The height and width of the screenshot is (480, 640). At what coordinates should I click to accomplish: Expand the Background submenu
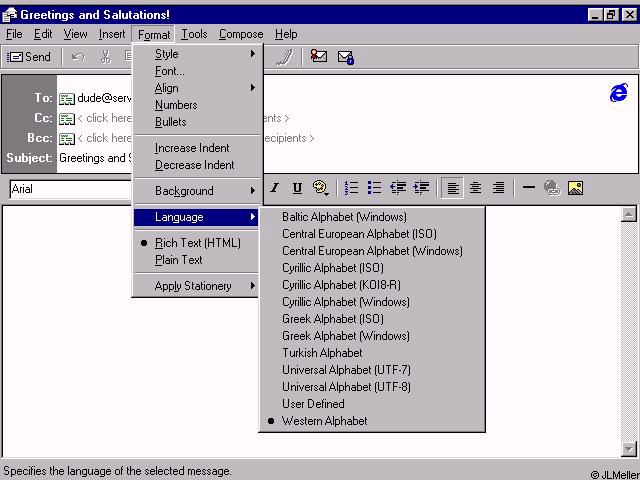(196, 191)
